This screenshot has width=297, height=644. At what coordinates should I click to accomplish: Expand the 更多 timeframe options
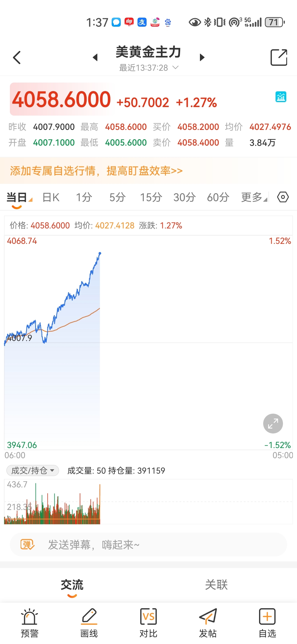click(x=254, y=197)
